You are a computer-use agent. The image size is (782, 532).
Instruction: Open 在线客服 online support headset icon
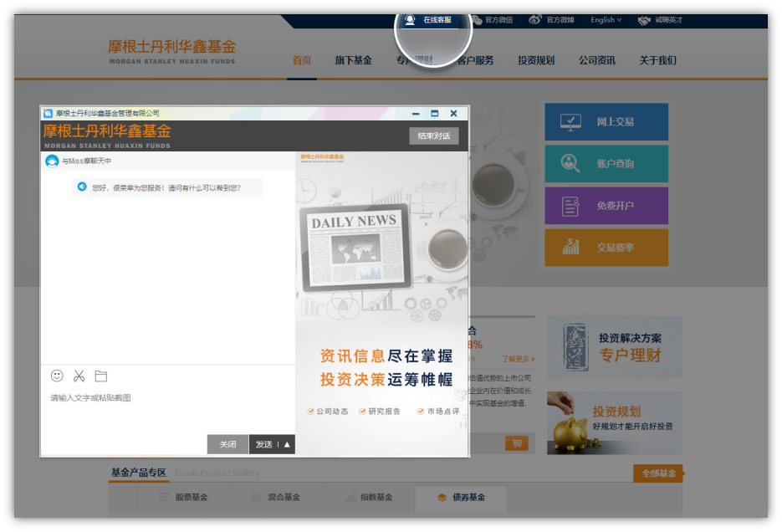(x=410, y=20)
